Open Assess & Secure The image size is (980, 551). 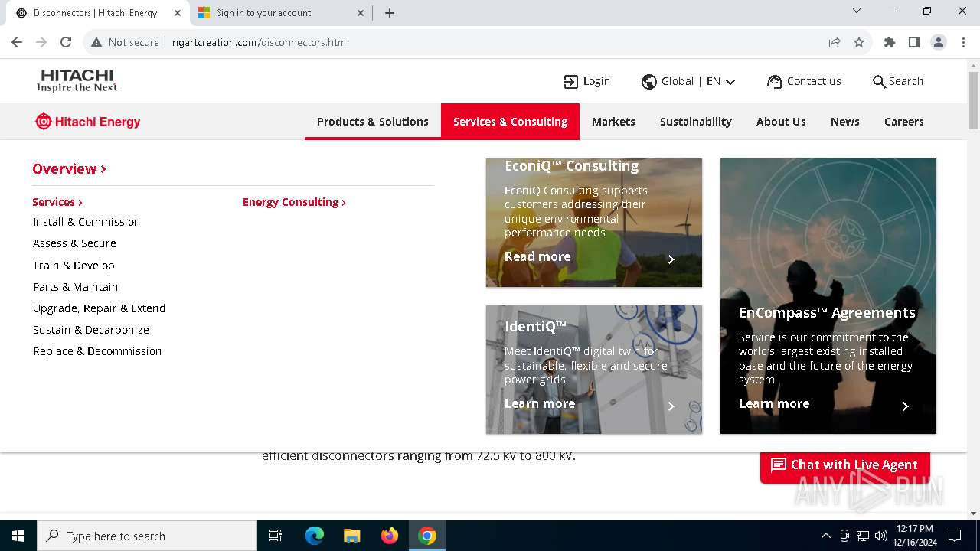point(74,243)
